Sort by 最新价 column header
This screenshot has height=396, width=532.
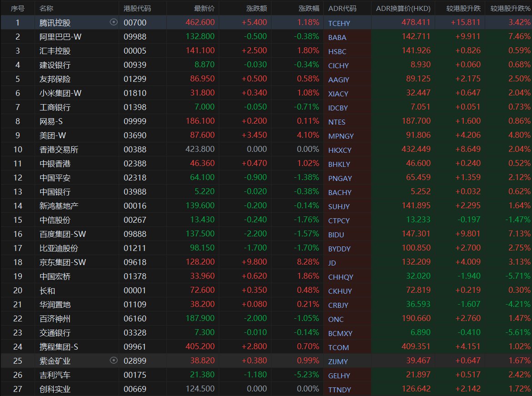pyautogui.click(x=204, y=9)
